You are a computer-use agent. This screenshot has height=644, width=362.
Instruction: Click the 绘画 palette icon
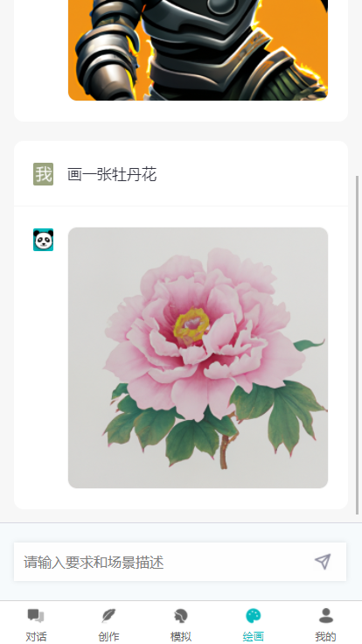pos(254,616)
